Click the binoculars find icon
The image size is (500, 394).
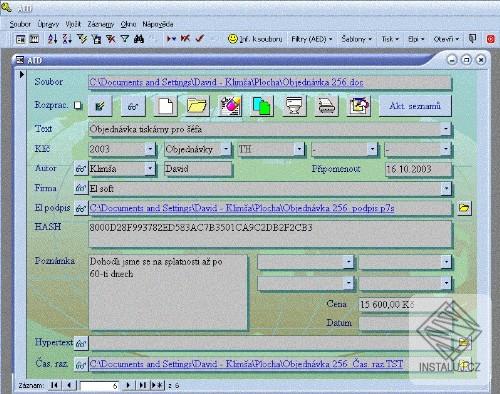point(139,39)
